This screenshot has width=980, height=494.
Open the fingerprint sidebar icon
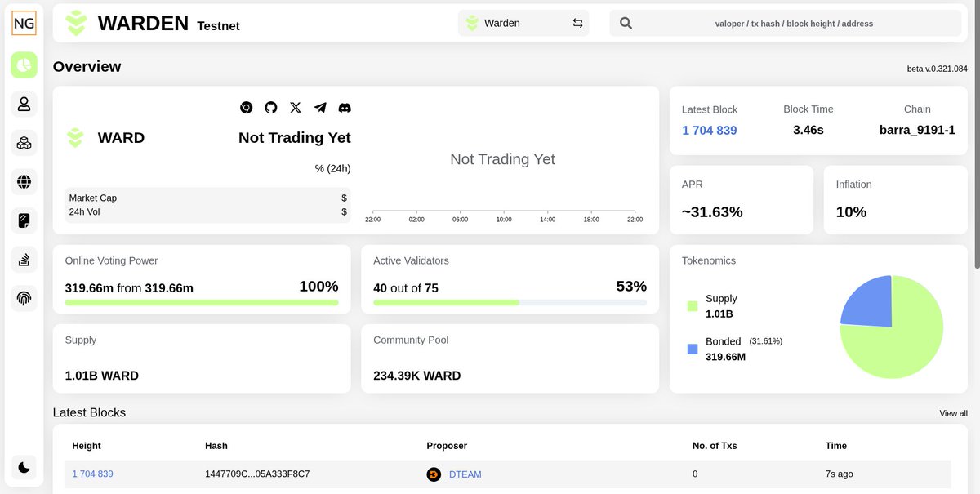pyautogui.click(x=24, y=298)
